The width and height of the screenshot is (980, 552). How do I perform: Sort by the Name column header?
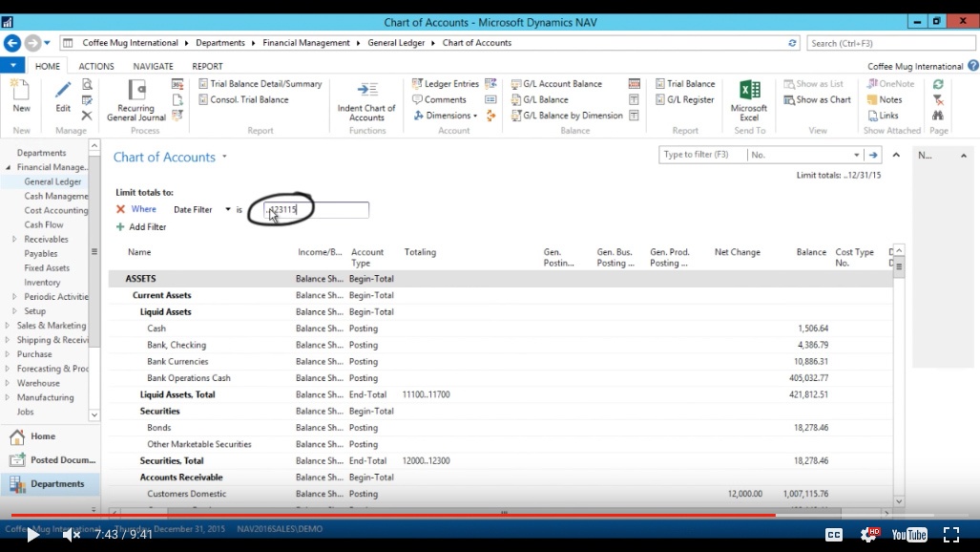(x=139, y=252)
